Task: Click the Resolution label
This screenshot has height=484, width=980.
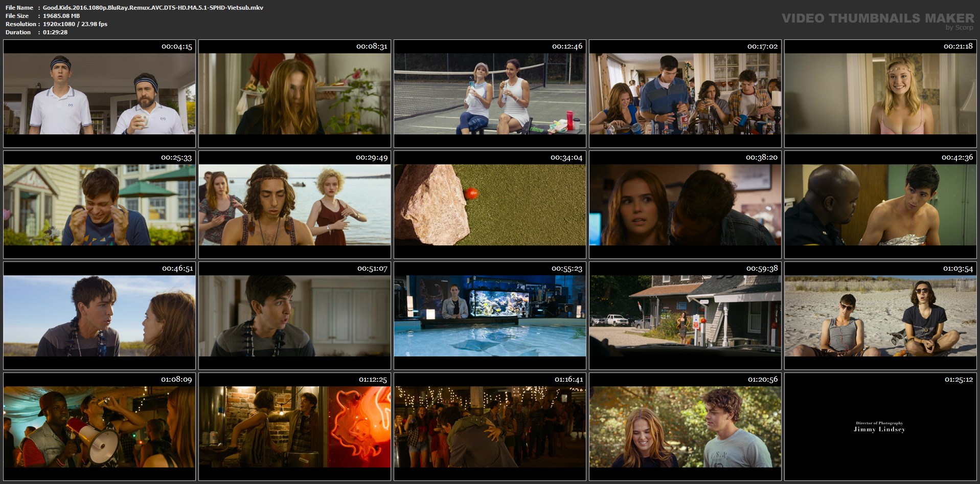Action: (21, 24)
